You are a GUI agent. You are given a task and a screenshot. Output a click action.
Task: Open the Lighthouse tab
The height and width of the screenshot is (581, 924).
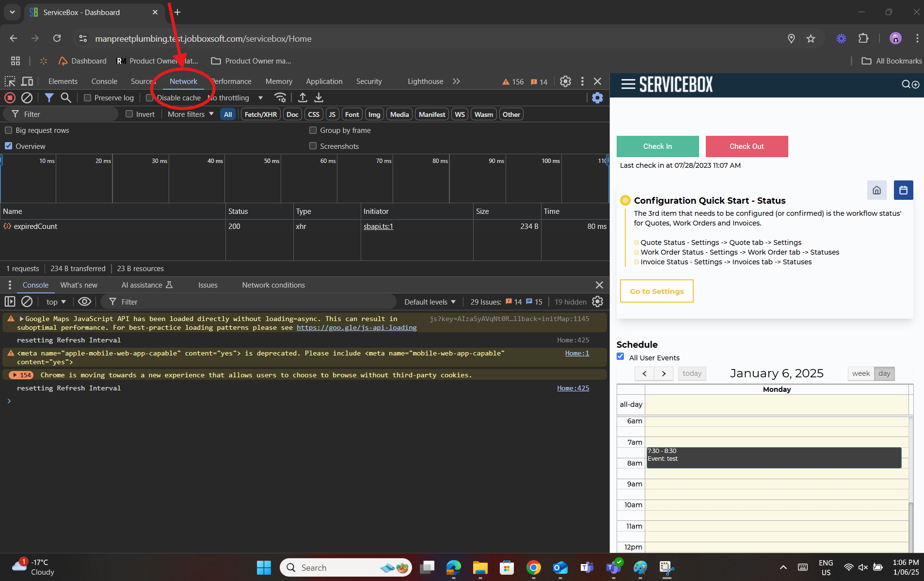tap(425, 81)
